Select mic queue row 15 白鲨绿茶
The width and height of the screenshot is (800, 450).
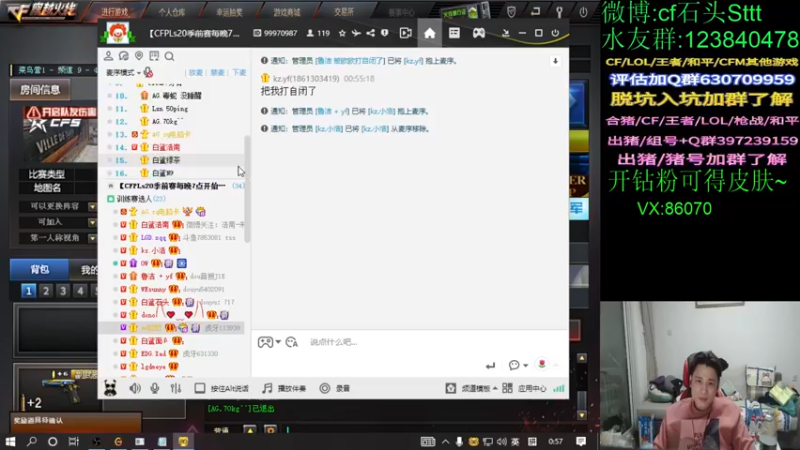point(173,160)
